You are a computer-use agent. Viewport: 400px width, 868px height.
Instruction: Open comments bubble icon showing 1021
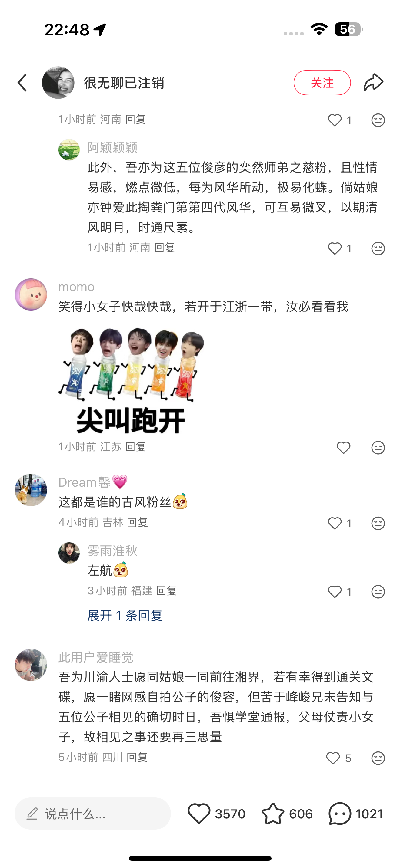click(340, 814)
